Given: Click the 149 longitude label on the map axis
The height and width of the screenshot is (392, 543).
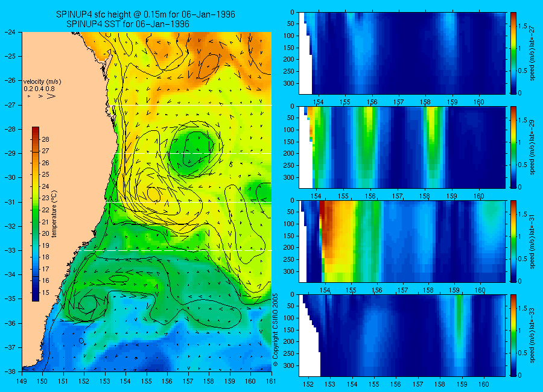Looking at the screenshot, I should pos(22,381).
